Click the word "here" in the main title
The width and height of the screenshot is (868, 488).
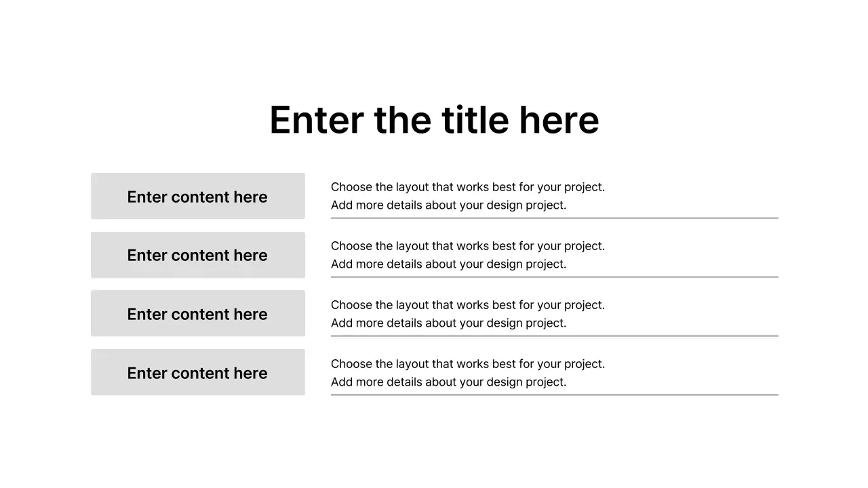click(x=559, y=120)
